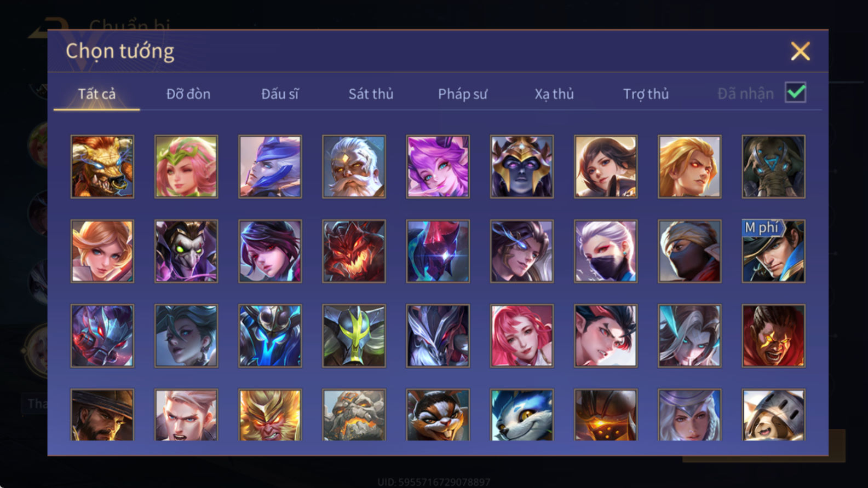The image size is (868, 488).
Task: Pick the rock golem hero
Action: (x=354, y=415)
